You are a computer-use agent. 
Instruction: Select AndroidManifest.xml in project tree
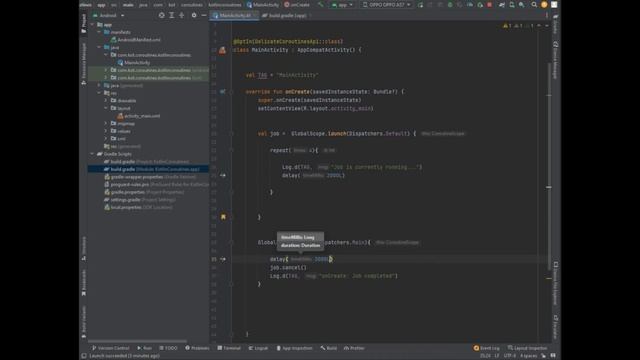pyautogui.click(x=136, y=40)
